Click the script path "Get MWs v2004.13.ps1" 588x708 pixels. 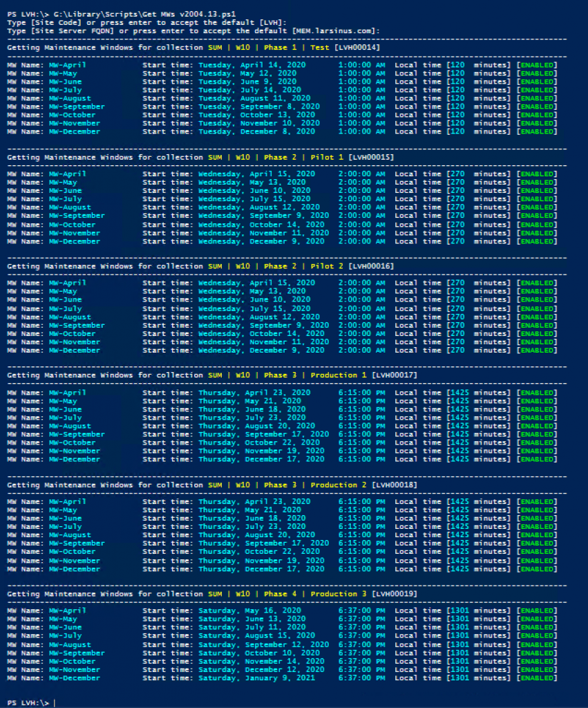189,14
